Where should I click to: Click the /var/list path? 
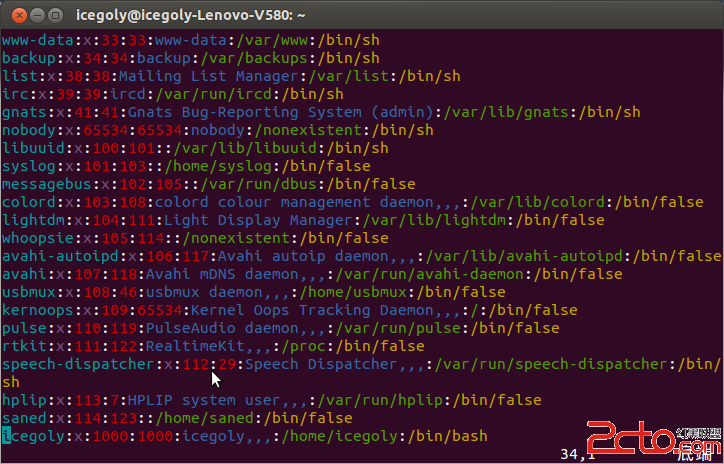click(x=349, y=76)
